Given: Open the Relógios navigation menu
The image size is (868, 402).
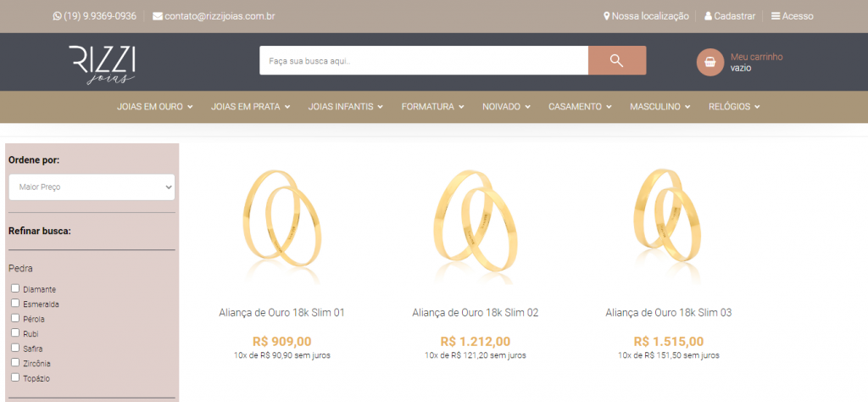Looking at the screenshot, I should (734, 107).
